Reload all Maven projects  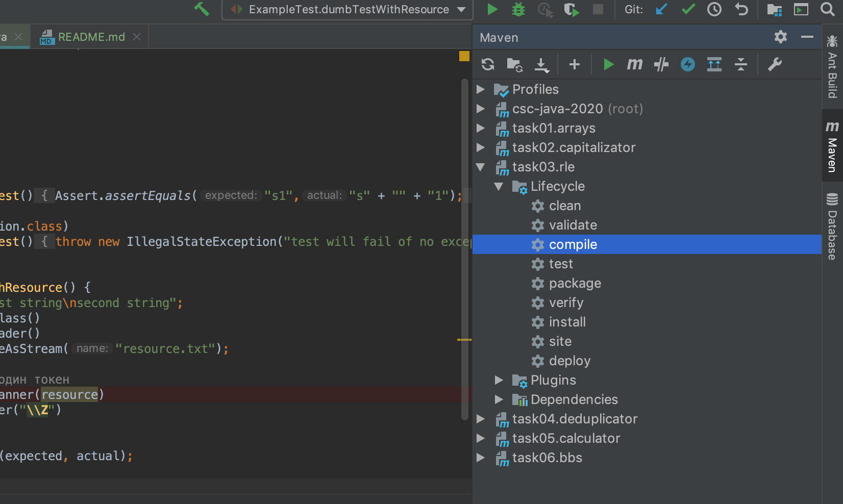[488, 64]
